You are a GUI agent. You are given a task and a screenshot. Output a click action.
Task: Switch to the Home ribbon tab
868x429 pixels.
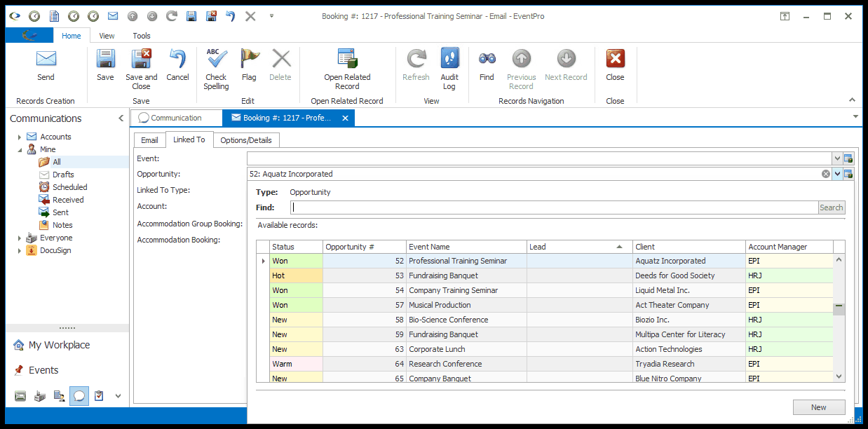click(72, 36)
